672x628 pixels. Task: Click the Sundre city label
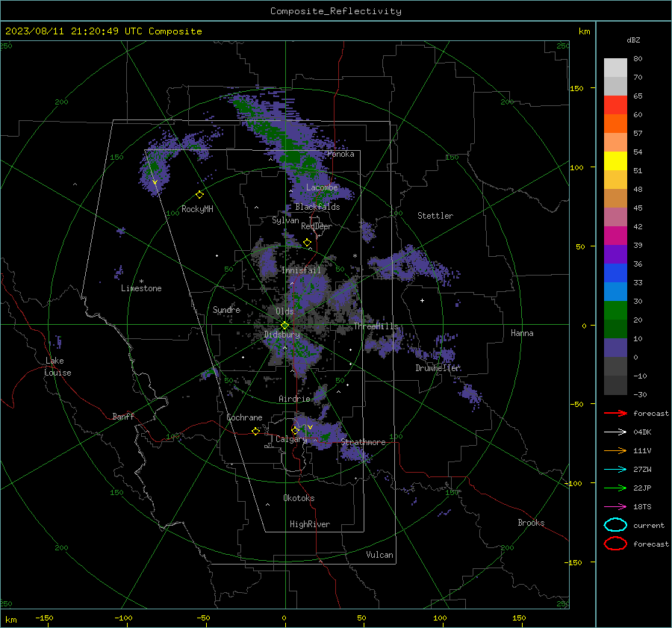click(227, 310)
